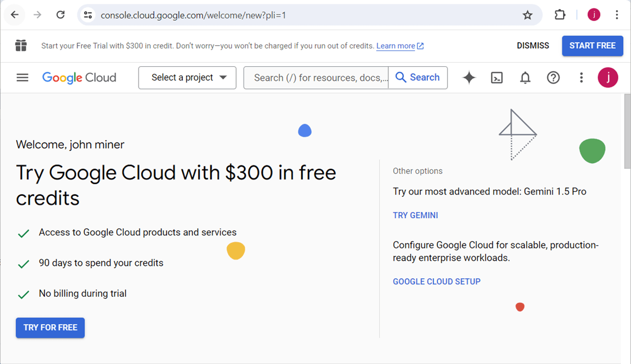Click the START FREE button
This screenshot has width=631, height=364.
coord(592,46)
